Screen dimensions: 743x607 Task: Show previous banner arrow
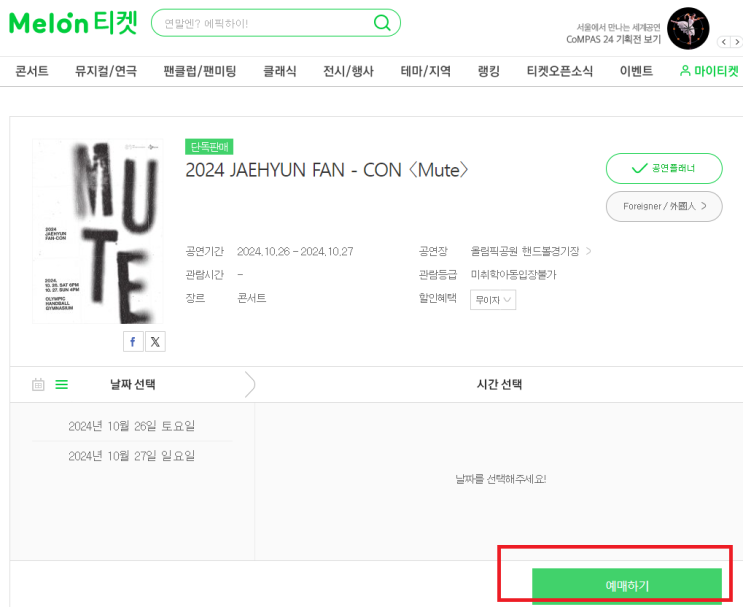click(722, 42)
